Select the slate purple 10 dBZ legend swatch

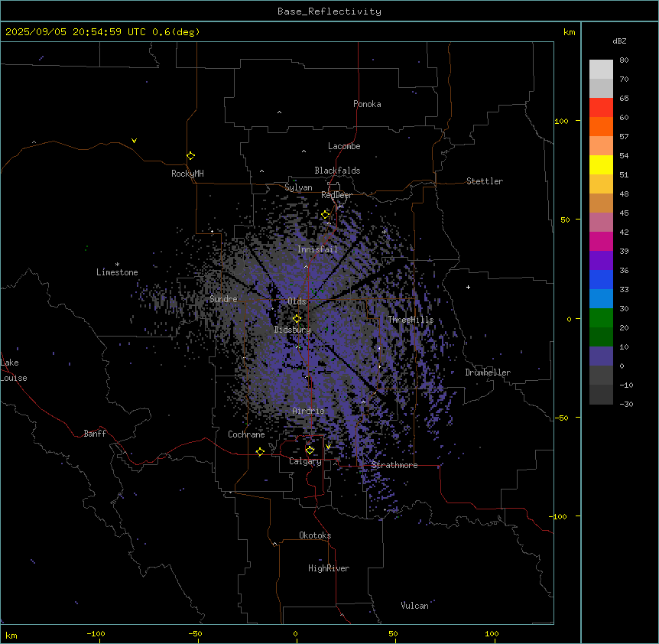pyautogui.click(x=601, y=356)
